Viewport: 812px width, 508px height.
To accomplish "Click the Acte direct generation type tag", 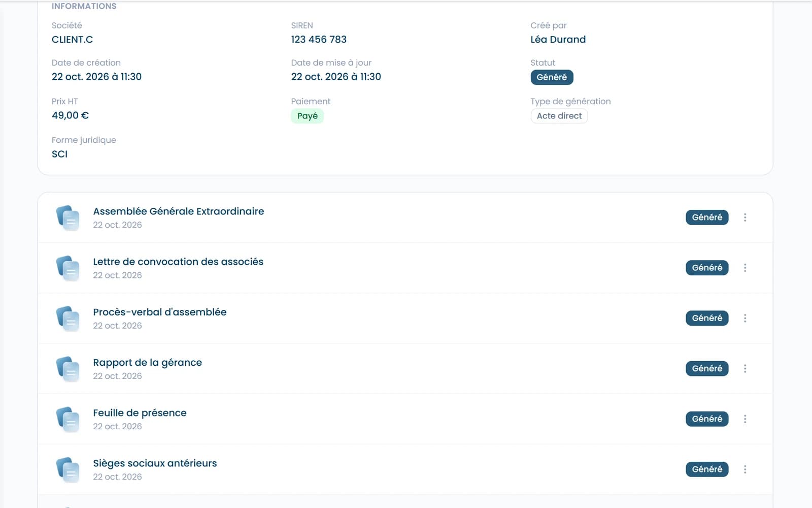I will click(x=559, y=116).
